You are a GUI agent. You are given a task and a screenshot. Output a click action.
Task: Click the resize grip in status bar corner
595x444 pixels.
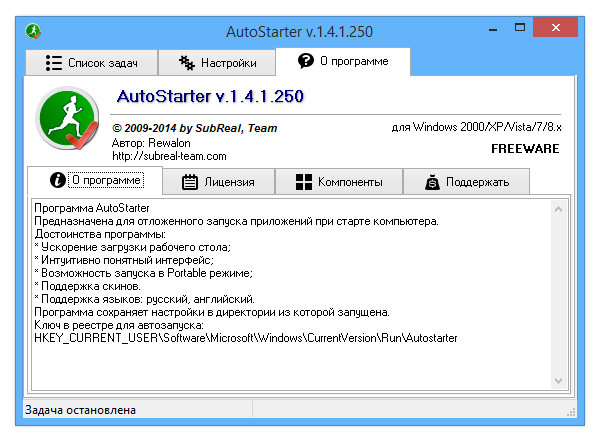(571, 413)
